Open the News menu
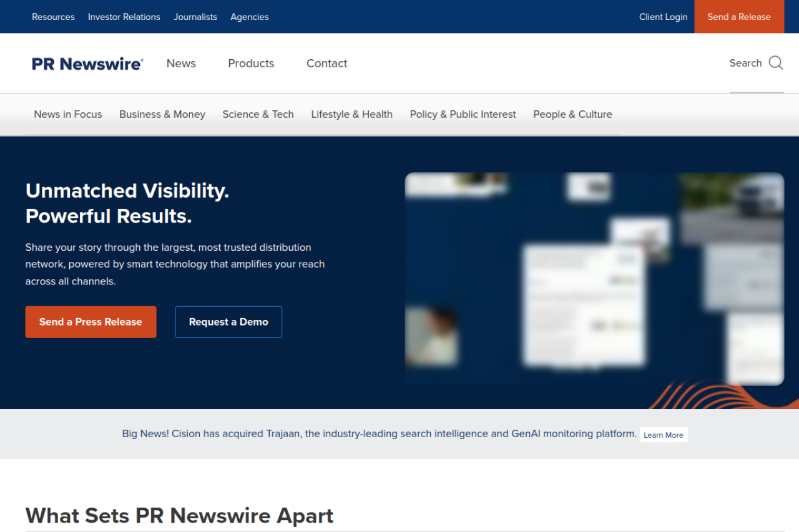This screenshot has width=799, height=532. [181, 64]
